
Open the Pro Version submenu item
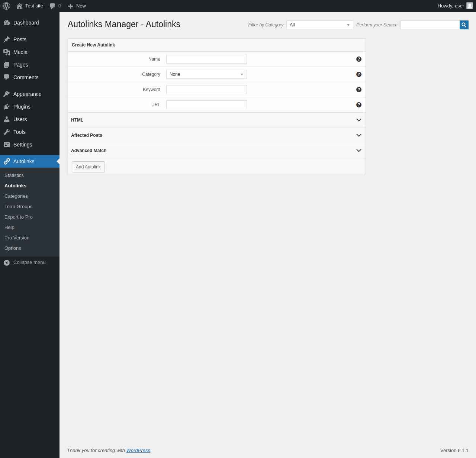(x=30, y=238)
